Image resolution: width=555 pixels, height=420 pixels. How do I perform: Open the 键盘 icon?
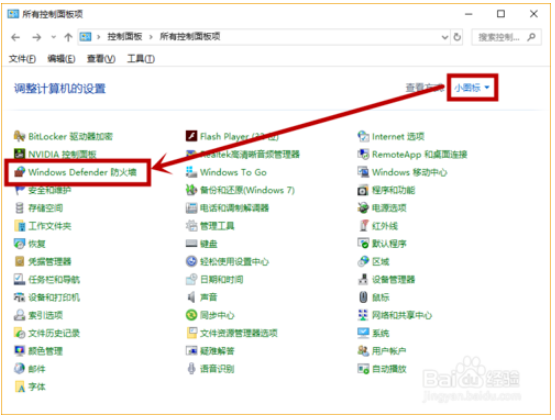(191, 243)
